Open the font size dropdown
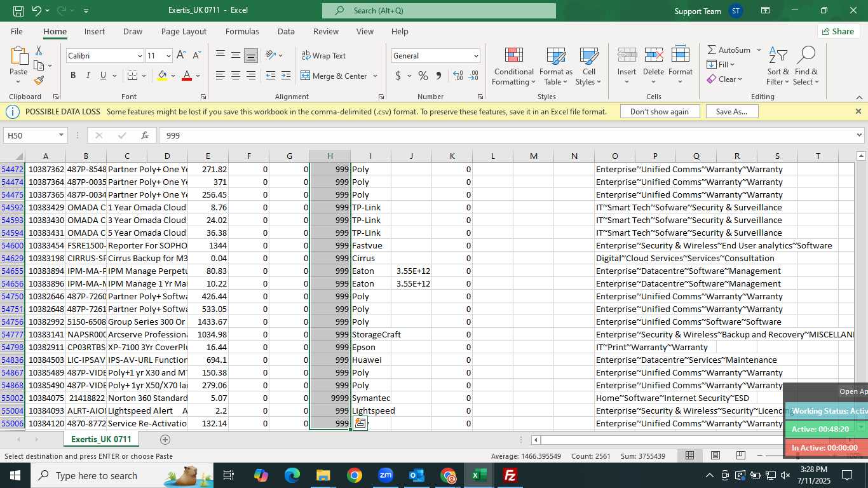 168,56
